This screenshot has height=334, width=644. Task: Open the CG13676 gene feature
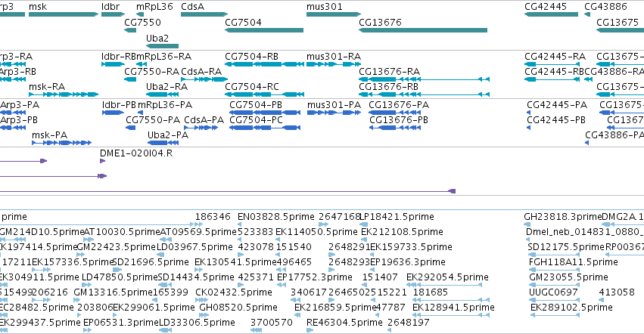423,30
